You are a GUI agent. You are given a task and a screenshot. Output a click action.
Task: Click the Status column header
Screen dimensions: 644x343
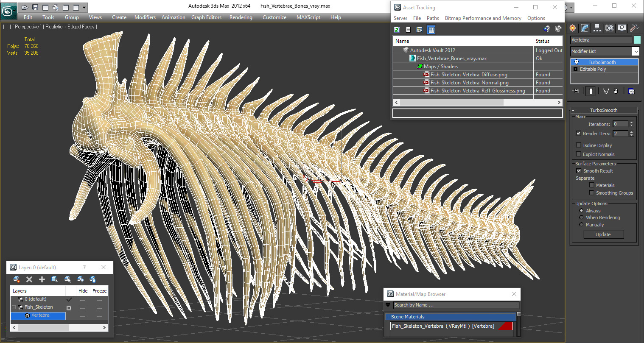click(548, 41)
